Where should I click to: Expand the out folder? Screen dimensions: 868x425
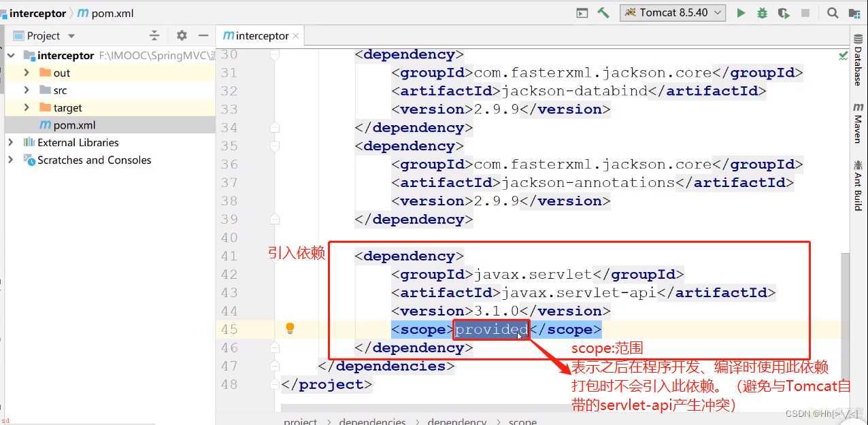27,73
